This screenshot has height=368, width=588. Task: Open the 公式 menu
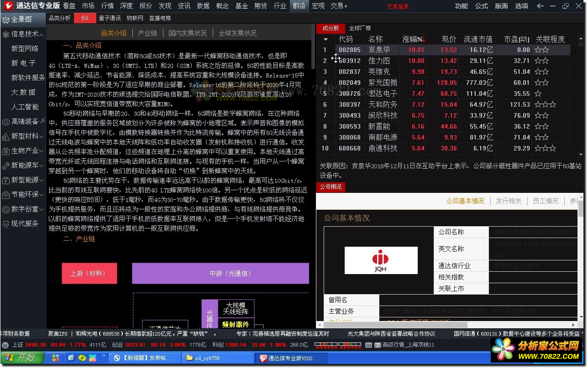pos(482,6)
